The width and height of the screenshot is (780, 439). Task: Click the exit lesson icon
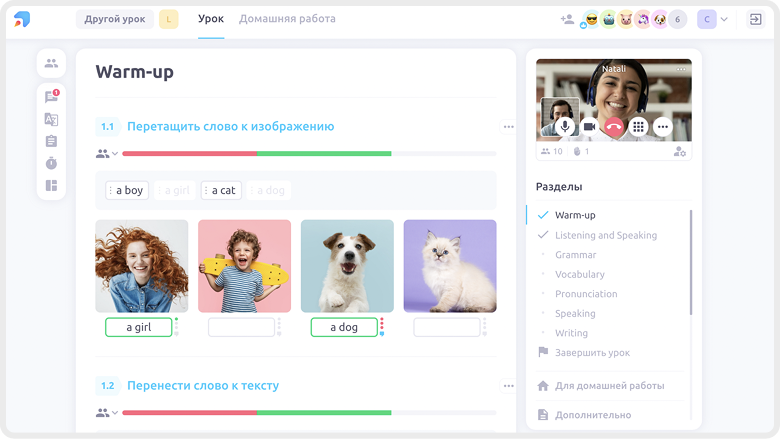tap(755, 19)
